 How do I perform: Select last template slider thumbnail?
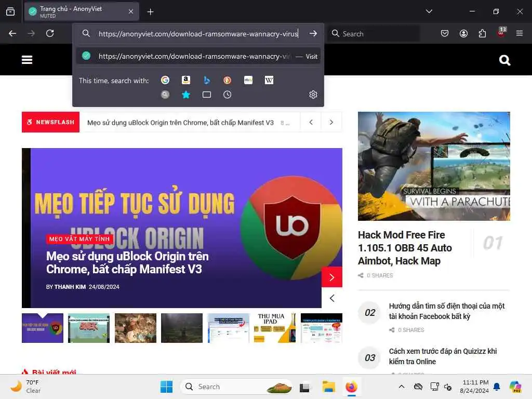[321, 328]
